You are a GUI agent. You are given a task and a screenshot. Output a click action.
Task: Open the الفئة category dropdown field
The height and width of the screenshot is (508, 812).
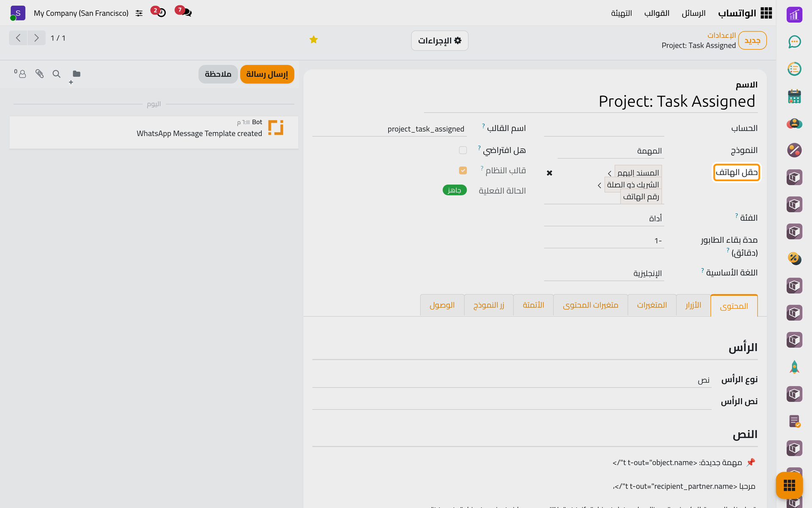pos(604,218)
